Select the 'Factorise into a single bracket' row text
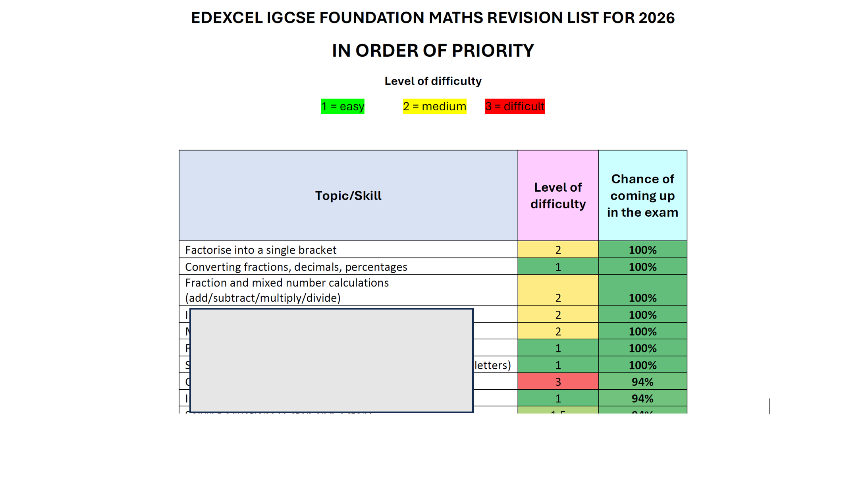Image resolution: width=868 pixels, height=479 pixels. pyautogui.click(x=260, y=250)
